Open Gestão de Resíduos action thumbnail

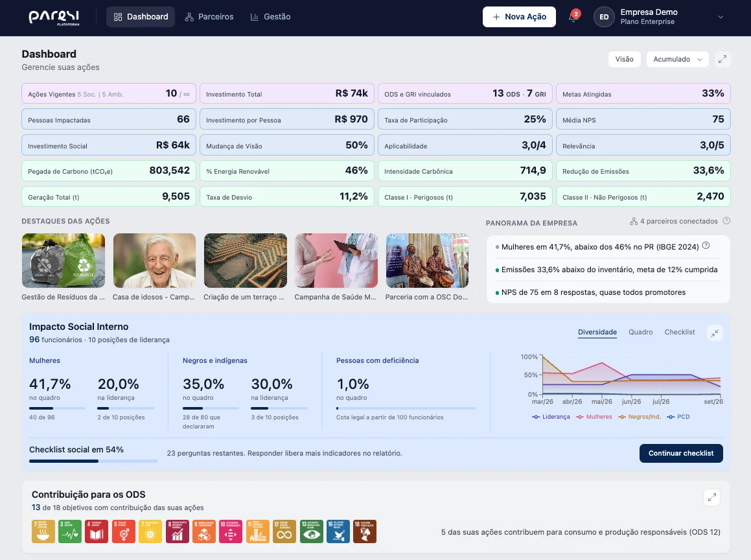64,261
